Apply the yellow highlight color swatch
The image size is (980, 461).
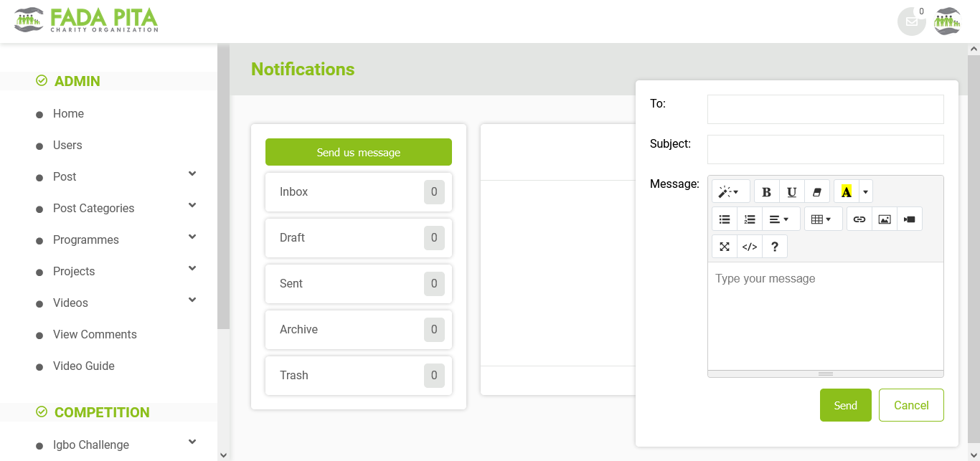tap(846, 191)
